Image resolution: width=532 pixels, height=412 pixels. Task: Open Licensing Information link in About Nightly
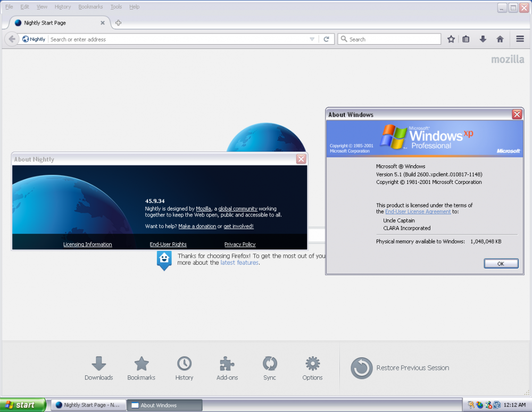coord(87,245)
